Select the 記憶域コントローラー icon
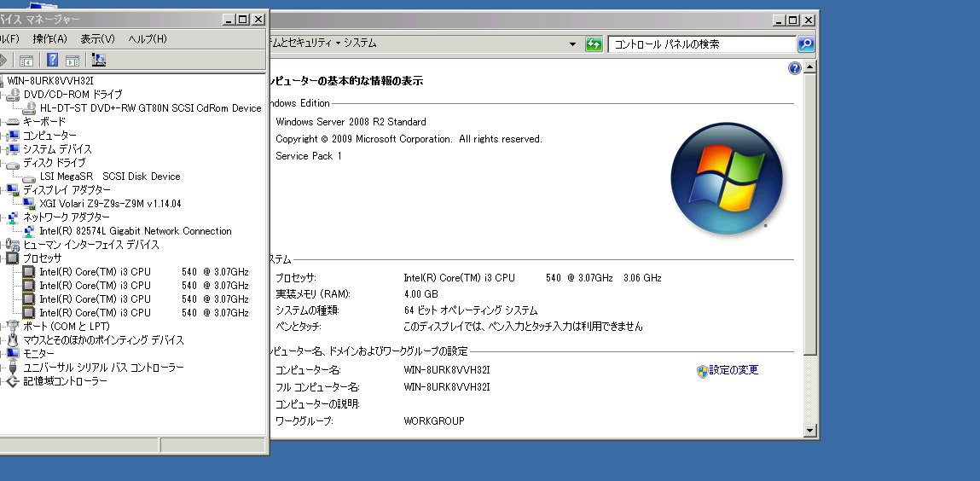 pos(13,381)
